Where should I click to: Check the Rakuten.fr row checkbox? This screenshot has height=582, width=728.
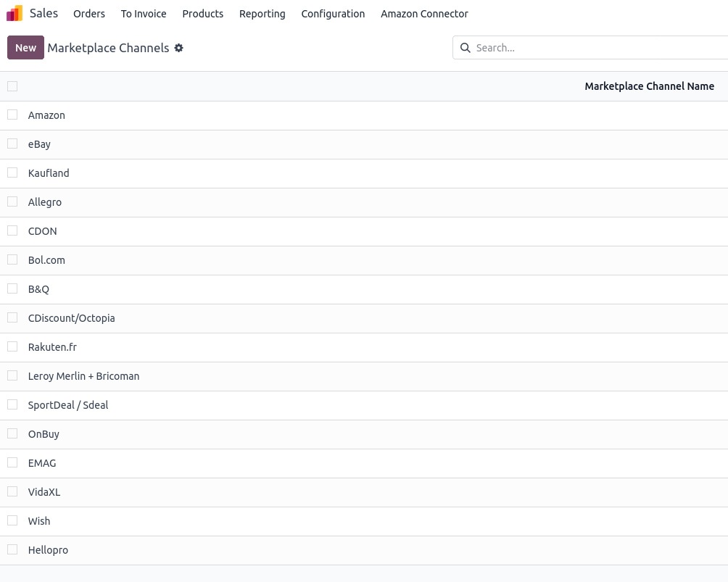[12, 346]
